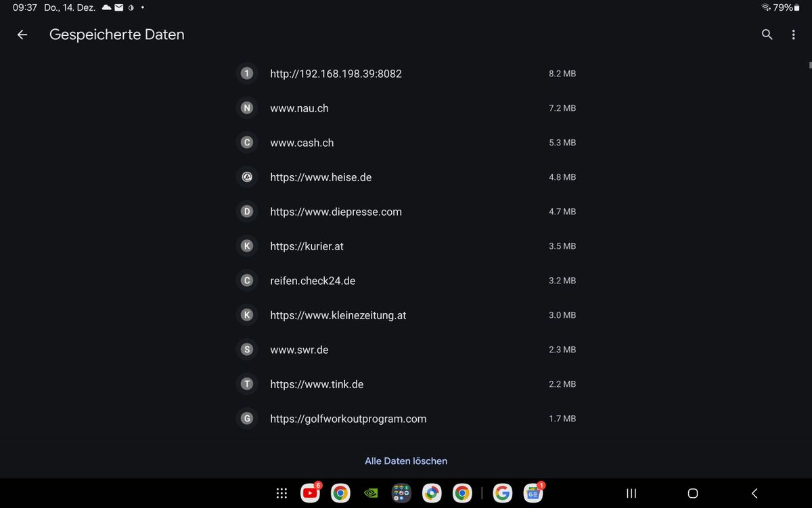The width and height of the screenshot is (812, 508).
Task: Open Google News from the taskbar
Action: [533, 493]
